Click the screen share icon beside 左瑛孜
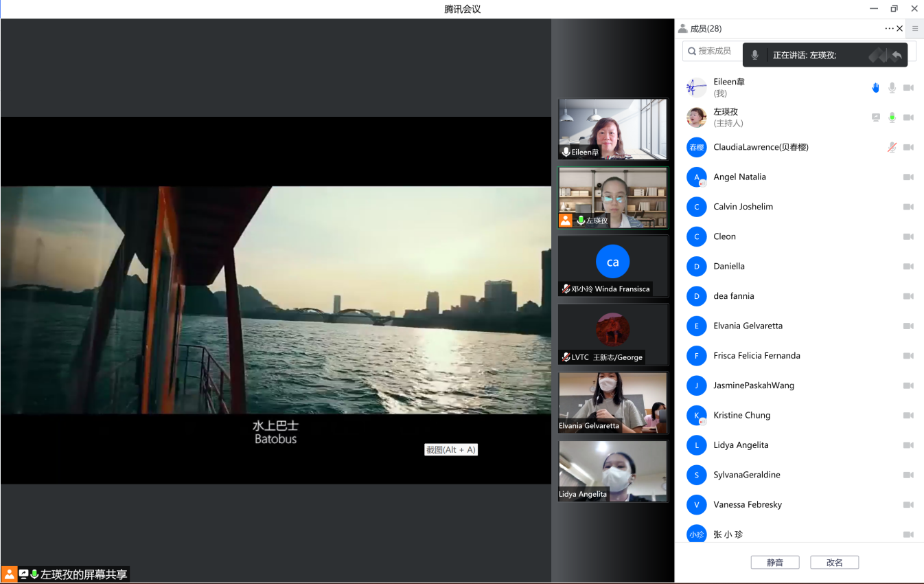Viewport: 924px width, 584px height. pos(875,117)
